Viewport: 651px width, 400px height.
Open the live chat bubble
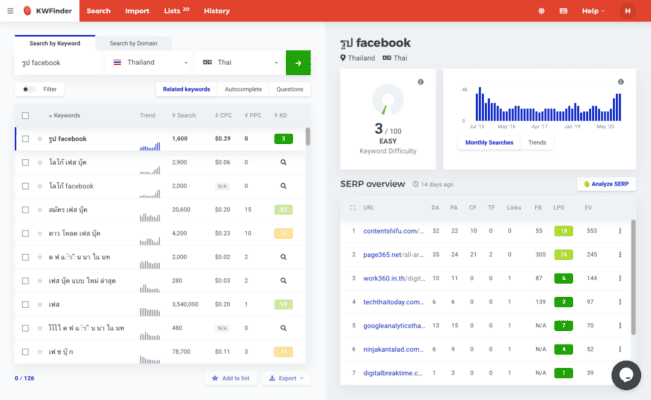pyautogui.click(x=626, y=375)
